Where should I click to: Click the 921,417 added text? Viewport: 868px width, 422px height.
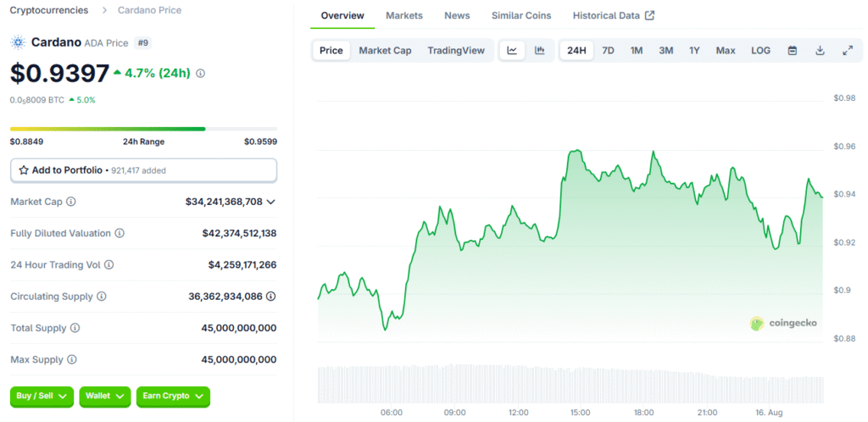pos(138,171)
